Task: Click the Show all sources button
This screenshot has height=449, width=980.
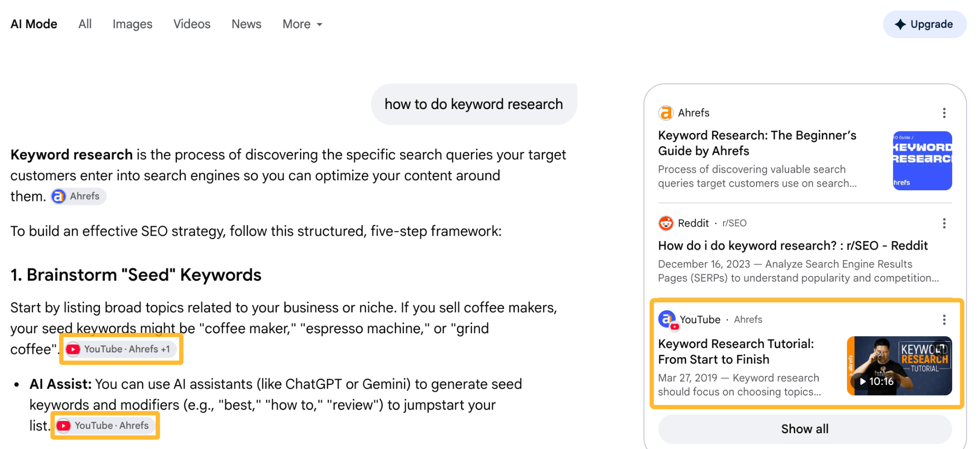Action: point(805,429)
